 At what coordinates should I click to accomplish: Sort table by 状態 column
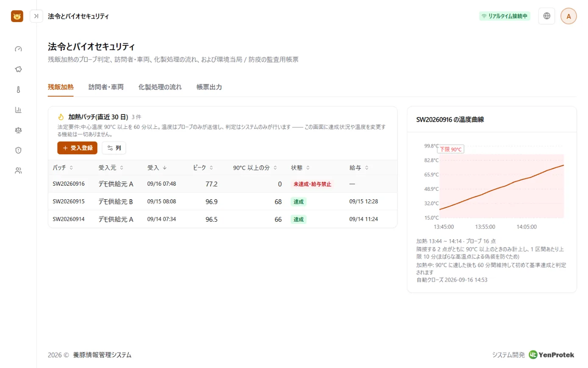(300, 167)
